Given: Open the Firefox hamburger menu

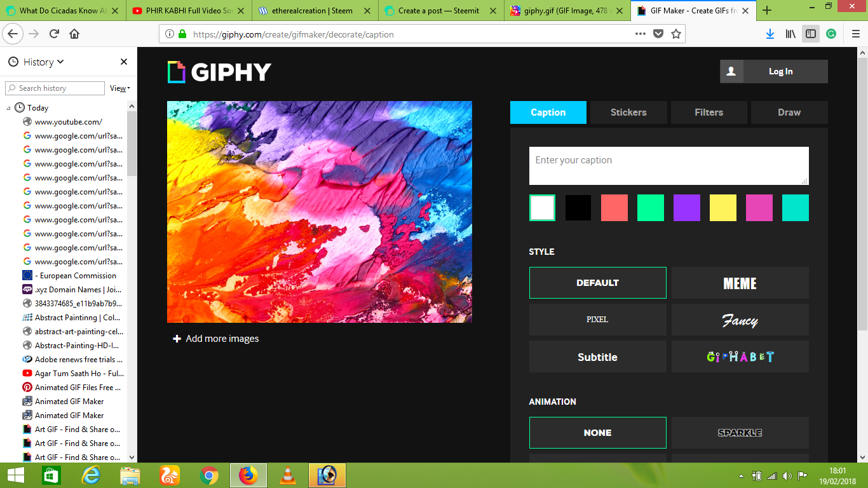Looking at the screenshot, I should click(855, 35).
